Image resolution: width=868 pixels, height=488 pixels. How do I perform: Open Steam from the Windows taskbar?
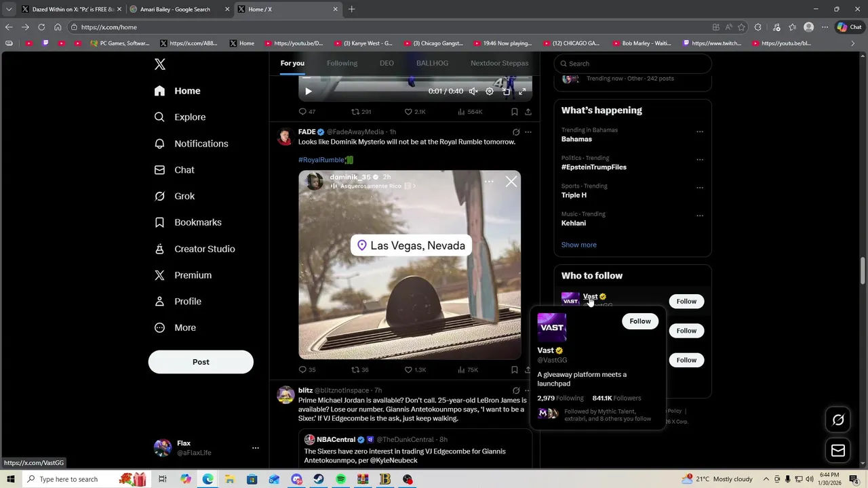coord(319,479)
